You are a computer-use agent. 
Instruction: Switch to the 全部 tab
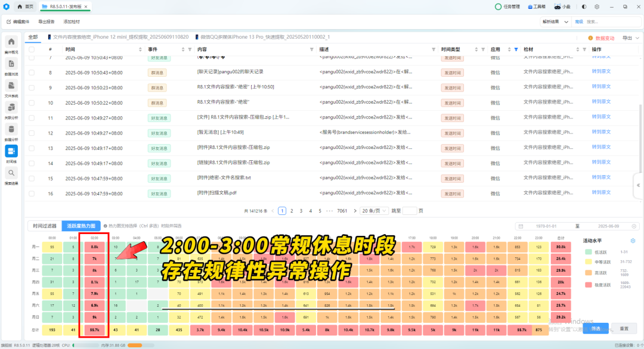point(33,37)
